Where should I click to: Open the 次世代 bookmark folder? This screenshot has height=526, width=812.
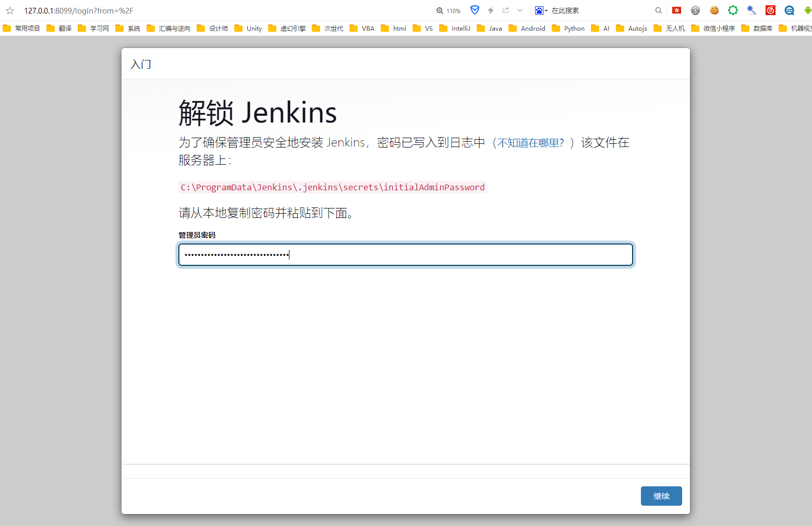(328, 28)
